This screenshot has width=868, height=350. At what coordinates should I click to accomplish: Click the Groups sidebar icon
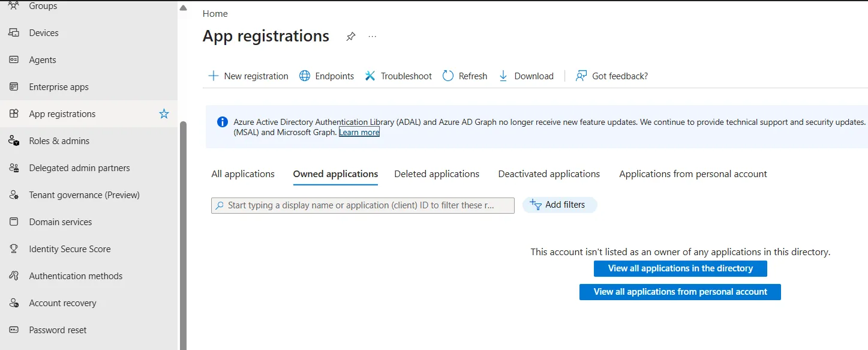point(14,5)
